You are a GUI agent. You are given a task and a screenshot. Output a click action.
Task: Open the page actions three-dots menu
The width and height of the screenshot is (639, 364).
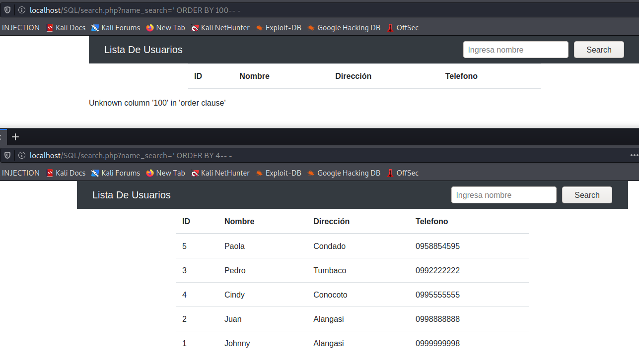pos(634,155)
